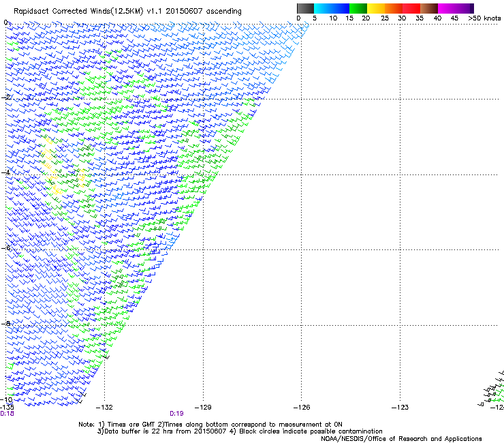This screenshot has height=443, width=504.
Task: Click the '-126' longitude axis label
Action: pos(302,408)
